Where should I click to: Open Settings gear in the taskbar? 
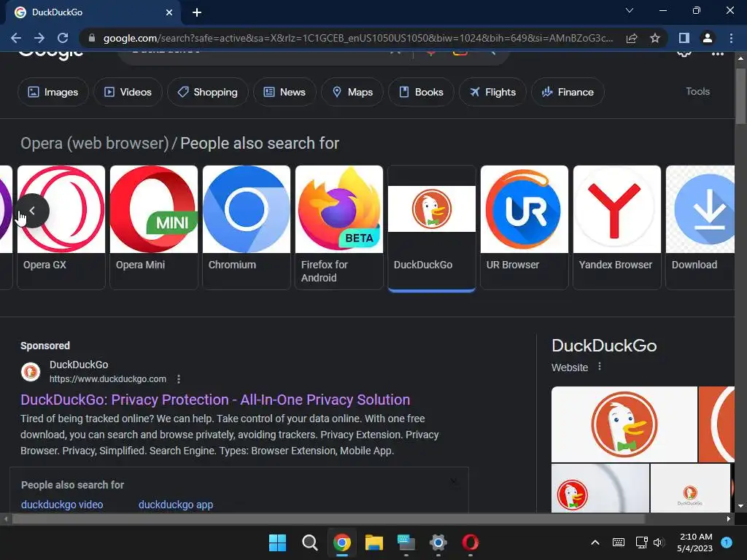tap(438, 542)
